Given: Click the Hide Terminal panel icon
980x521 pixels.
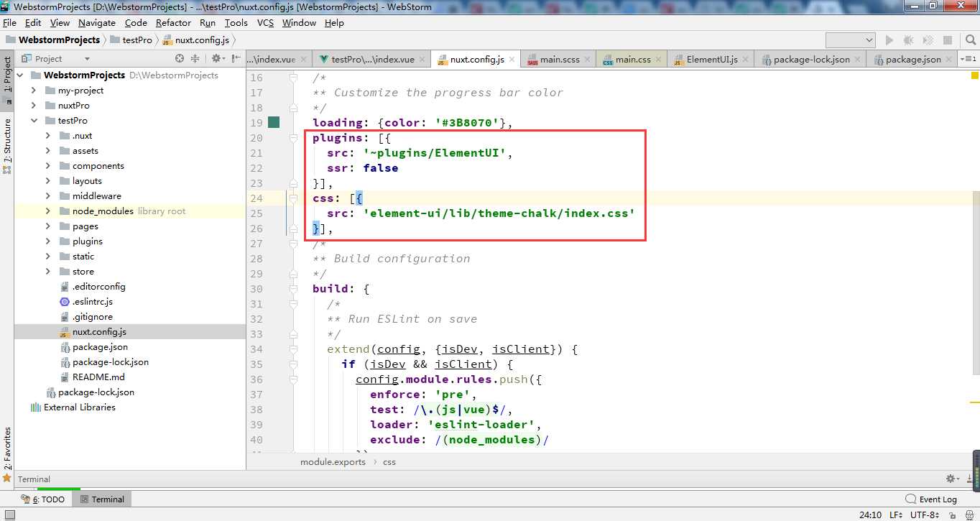Looking at the screenshot, I should click(x=969, y=479).
